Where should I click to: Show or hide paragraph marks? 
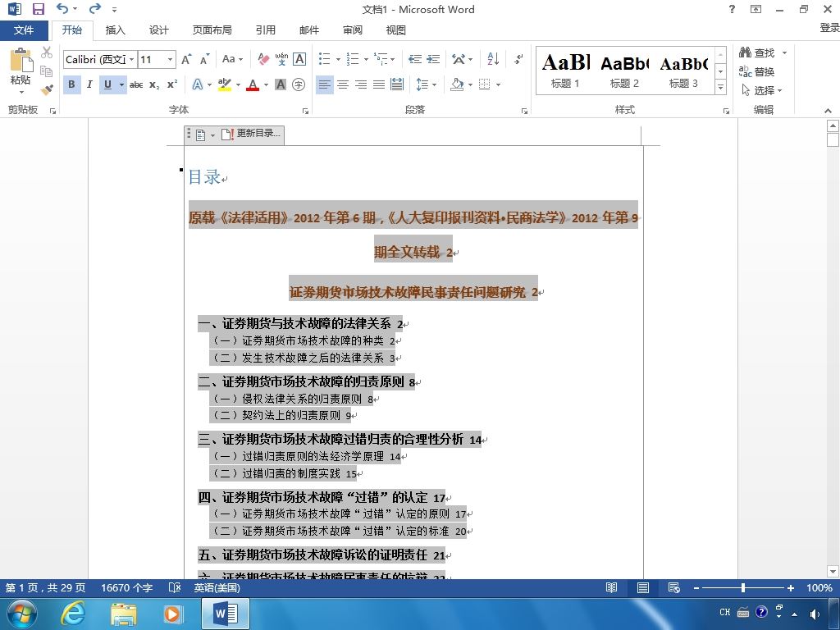click(x=518, y=59)
